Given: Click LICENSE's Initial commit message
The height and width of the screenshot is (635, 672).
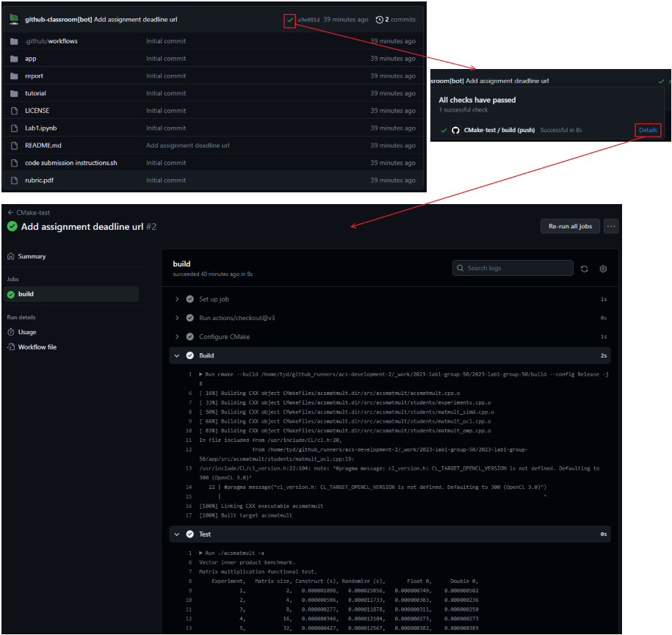Looking at the screenshot, I should tap(166, 111).
